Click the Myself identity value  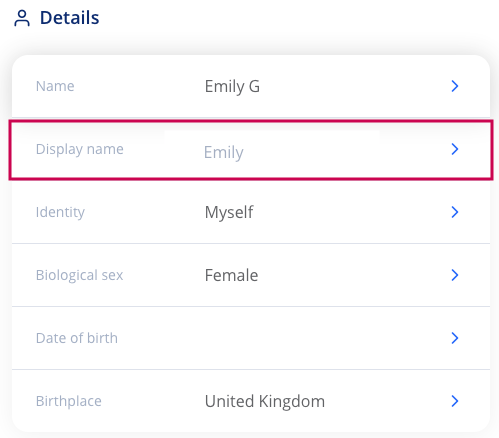[x=229, y=212]
